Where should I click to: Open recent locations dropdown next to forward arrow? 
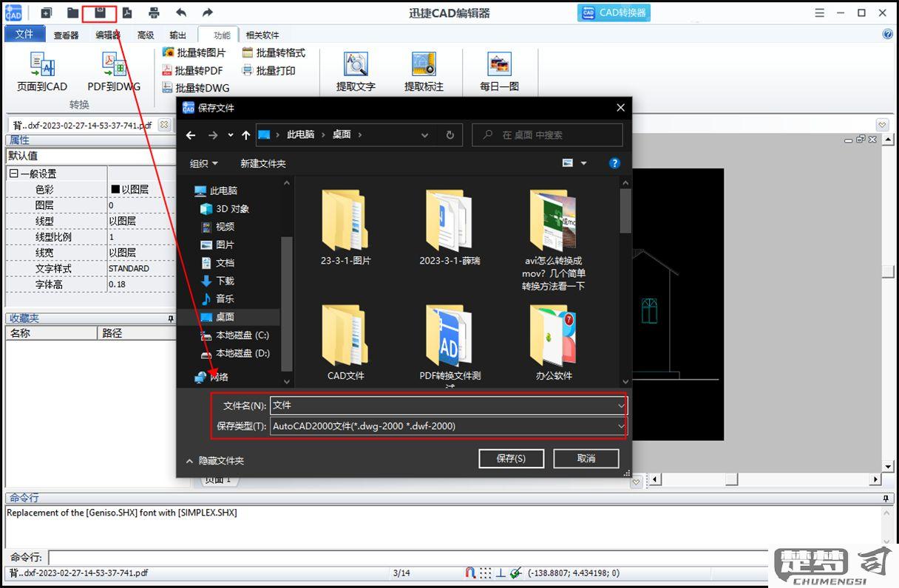point(231,135)
